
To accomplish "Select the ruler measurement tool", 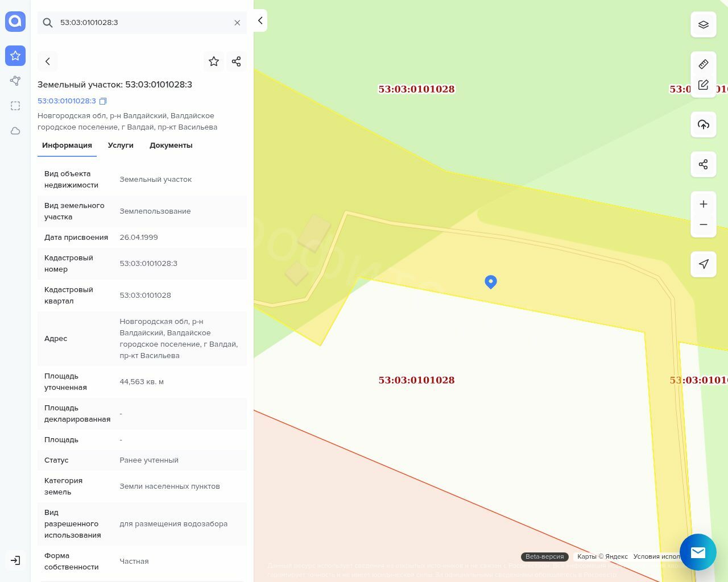I will 704,64.
